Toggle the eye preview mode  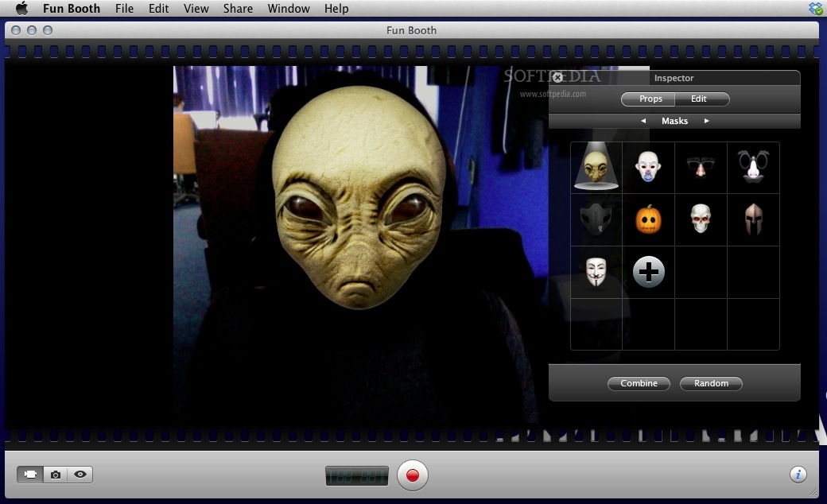tap(80, 475)
